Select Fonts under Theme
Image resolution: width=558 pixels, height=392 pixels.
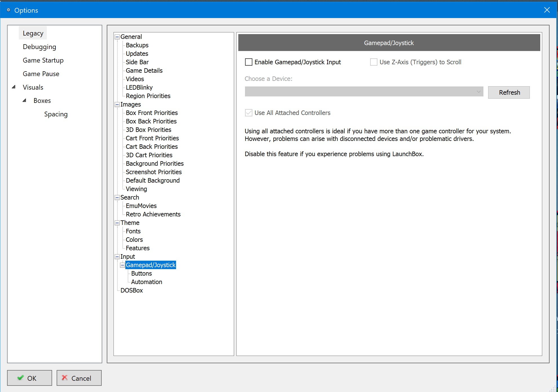133,231
